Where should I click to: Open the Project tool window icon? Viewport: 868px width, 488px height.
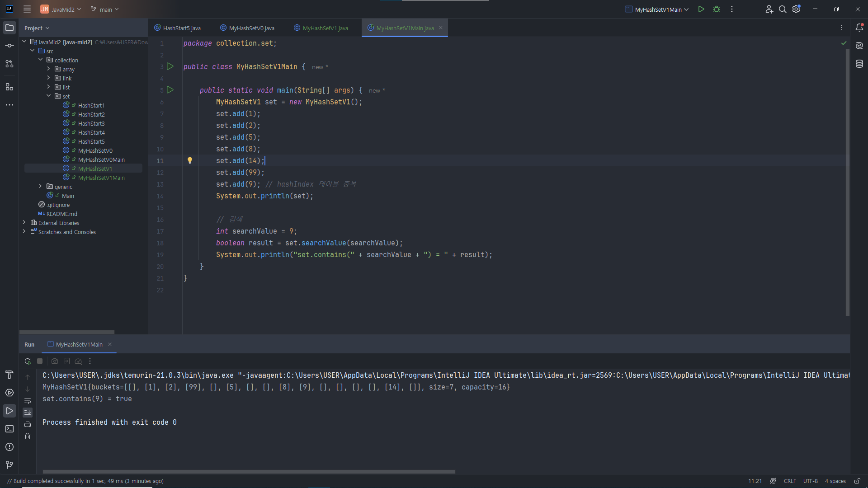tap(9, 28)
